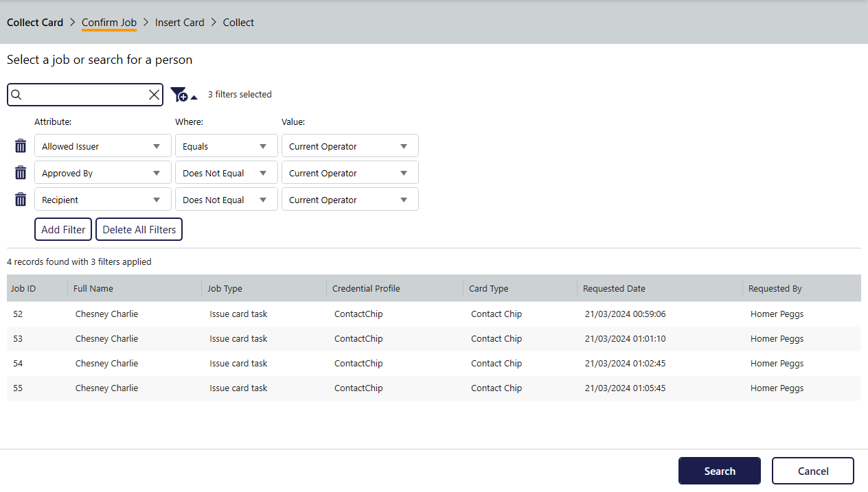Toggle the filter funnel icon
Image resolution: width=868 pixels, height=492 pixels.
click(183, 95)
